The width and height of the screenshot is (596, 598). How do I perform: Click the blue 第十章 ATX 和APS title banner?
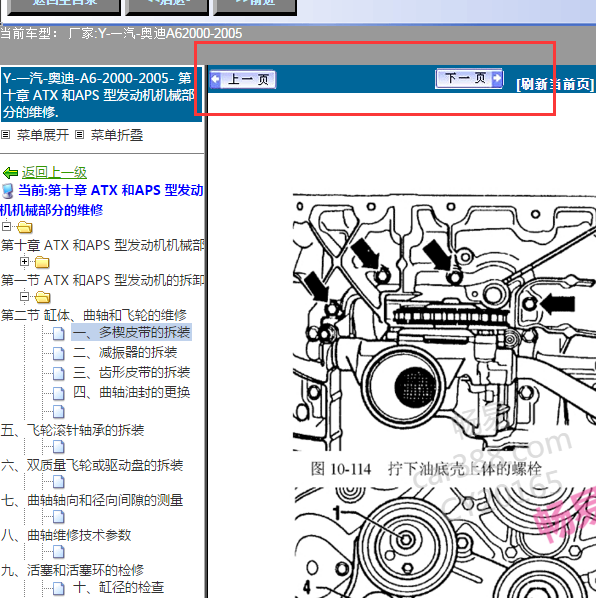click(x=101, y=95)
